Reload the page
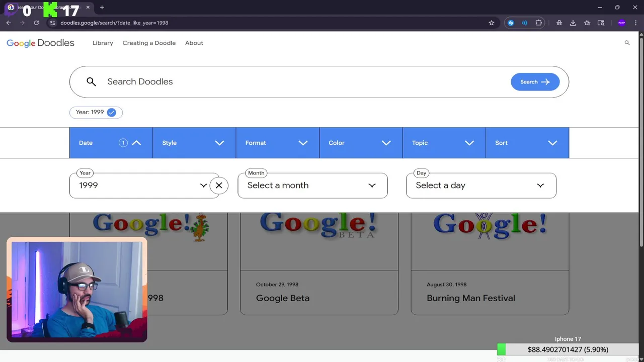644x362 pixels. pos(36,23)
